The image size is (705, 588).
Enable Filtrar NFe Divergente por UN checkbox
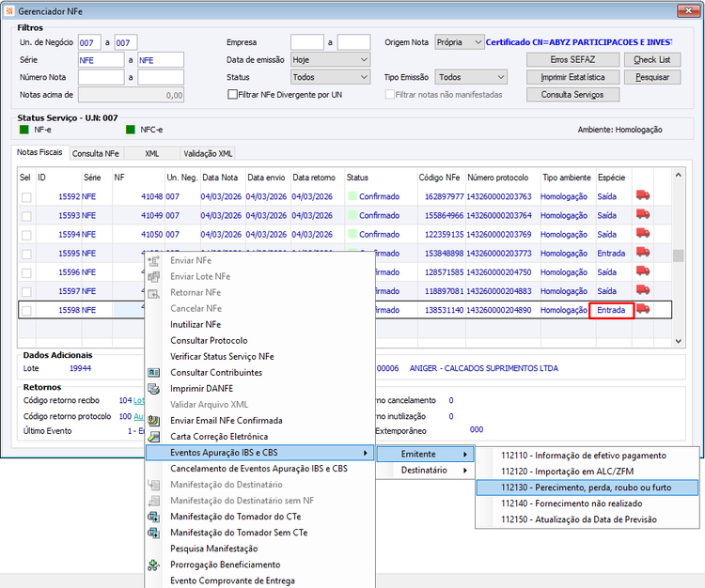click(x=232, y=94)
